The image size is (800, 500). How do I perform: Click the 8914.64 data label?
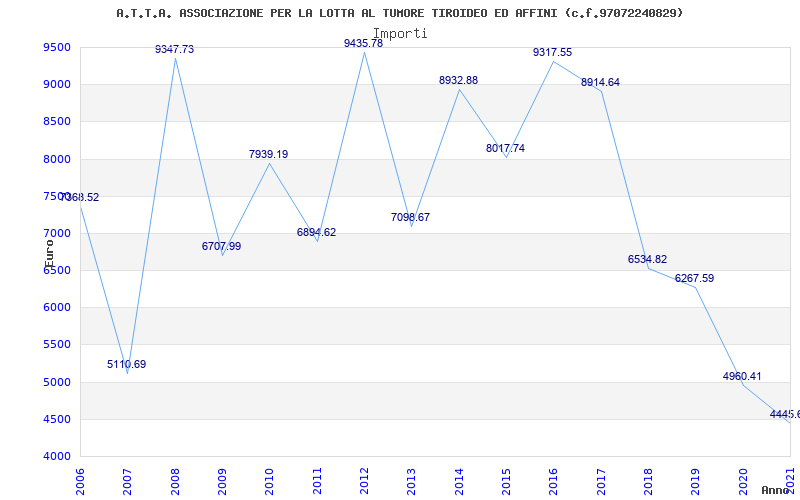click(601, 82)
